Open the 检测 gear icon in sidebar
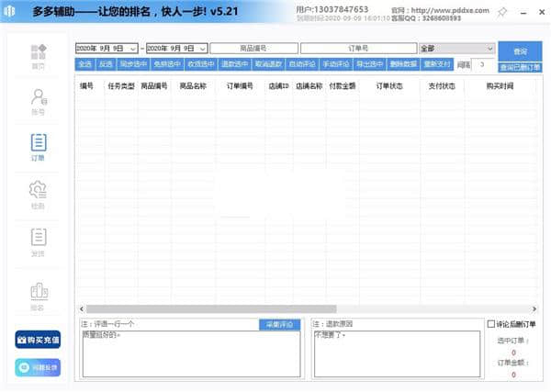 click(38, 194)
